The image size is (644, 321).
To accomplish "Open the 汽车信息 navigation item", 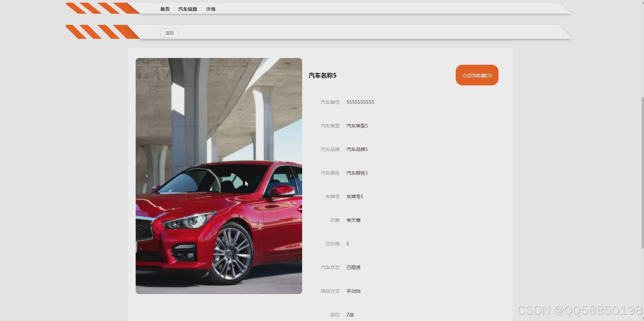I will point(188,9).
